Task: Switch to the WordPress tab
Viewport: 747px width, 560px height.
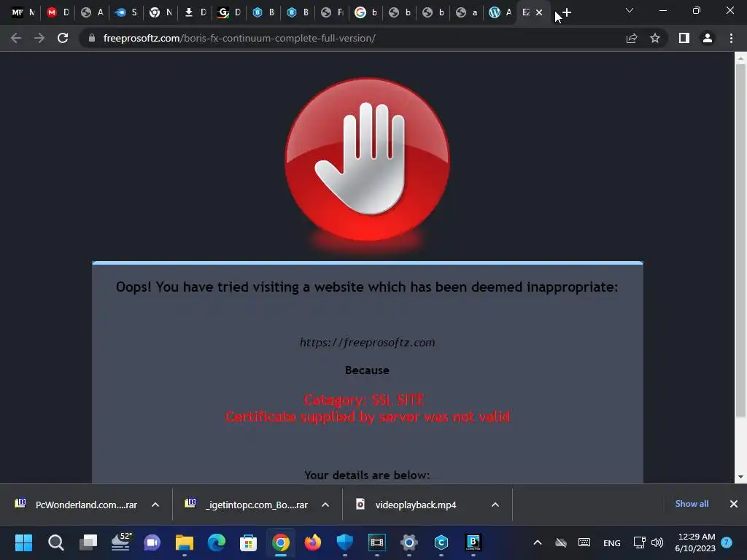Action: coord(500,13)
